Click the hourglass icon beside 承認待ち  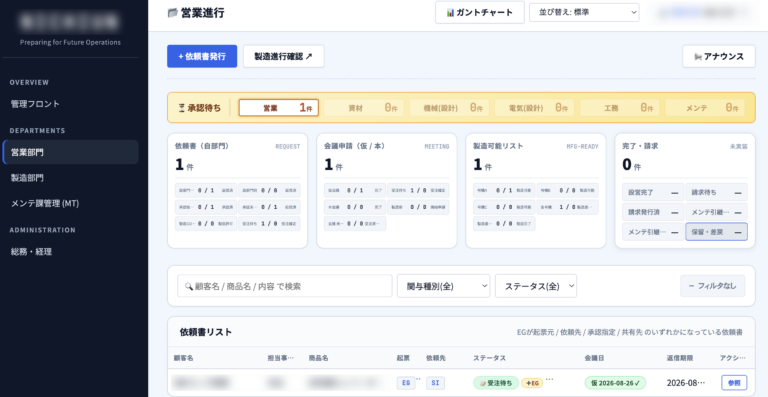182,108
